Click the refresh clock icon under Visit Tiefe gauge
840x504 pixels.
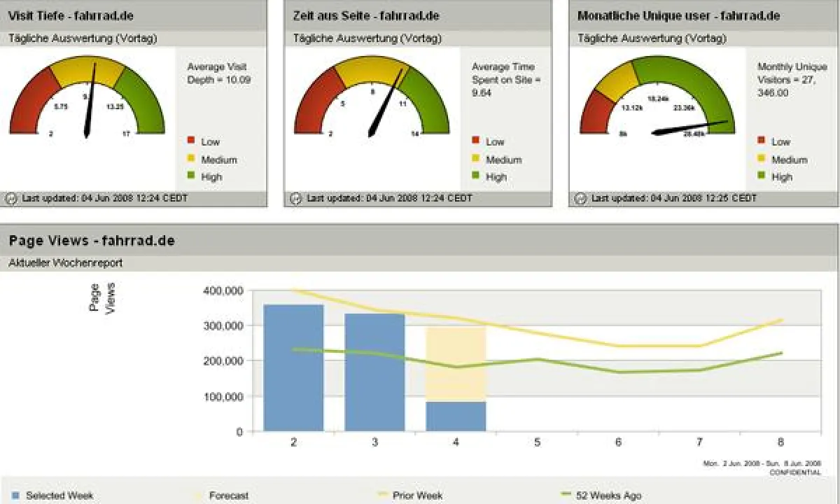pos(13,198)
